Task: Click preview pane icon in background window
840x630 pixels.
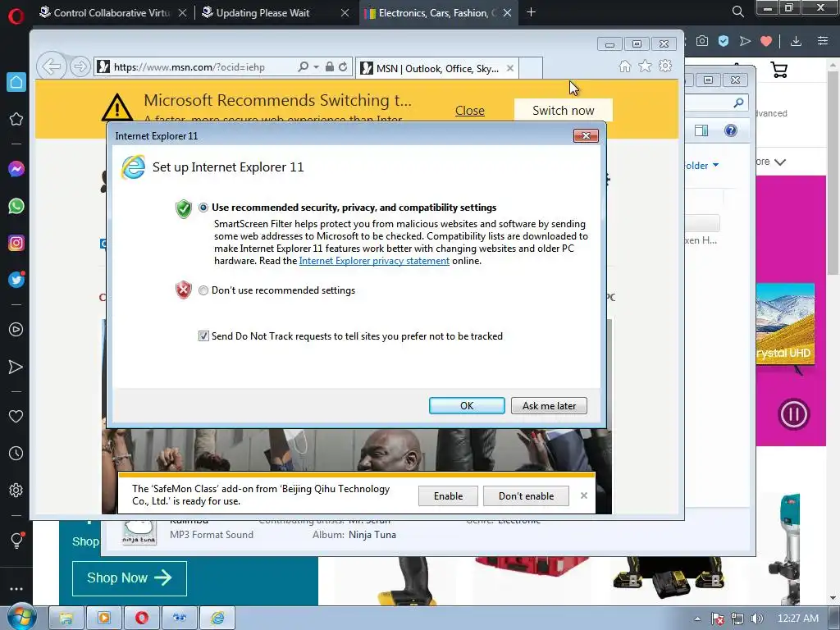Action: pyautogui.click(x=701, y=130)
